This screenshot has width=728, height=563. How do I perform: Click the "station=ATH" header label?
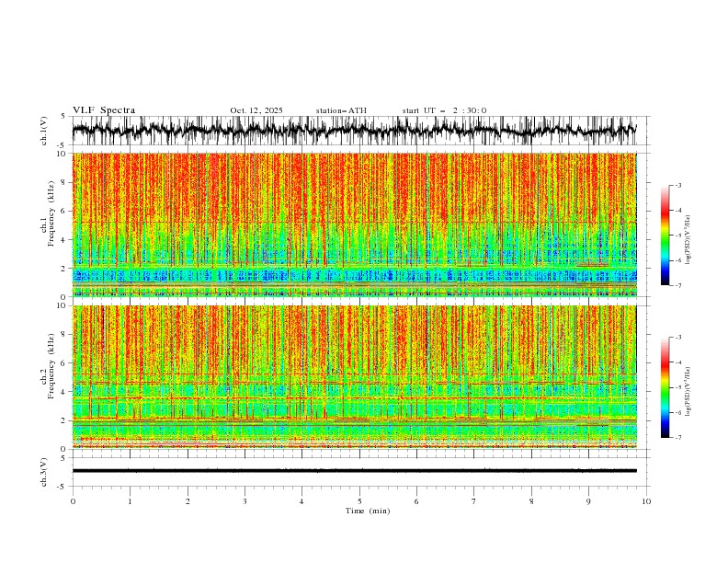(x=341, y=110)
